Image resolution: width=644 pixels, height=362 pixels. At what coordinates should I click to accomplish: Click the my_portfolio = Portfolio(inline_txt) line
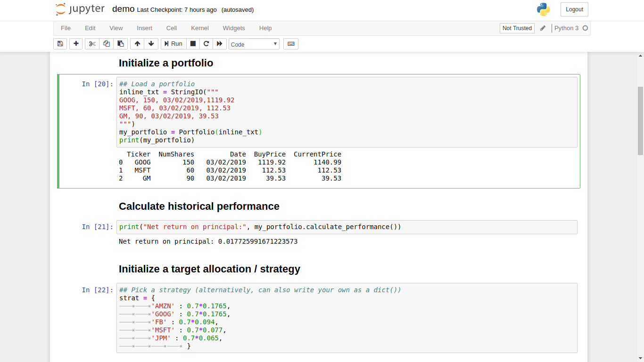190,132
